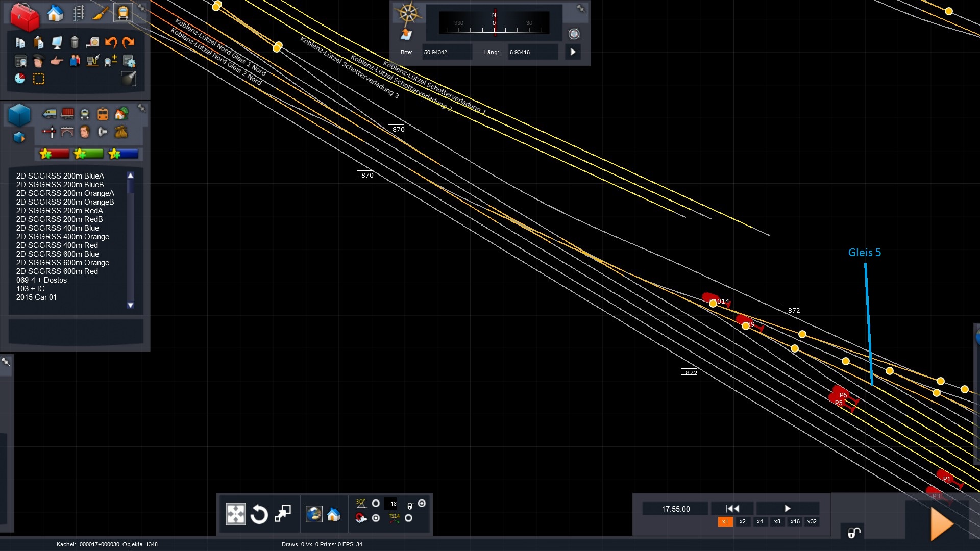The width and height of the screenshot is (980, 551).
Task: Click the red toolbox icon
Action: pos(24,16)
